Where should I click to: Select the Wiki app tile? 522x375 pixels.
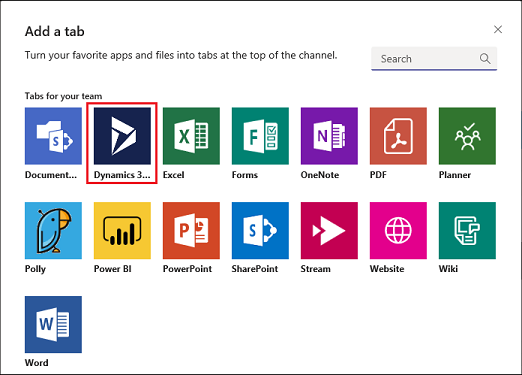[467, 230]
